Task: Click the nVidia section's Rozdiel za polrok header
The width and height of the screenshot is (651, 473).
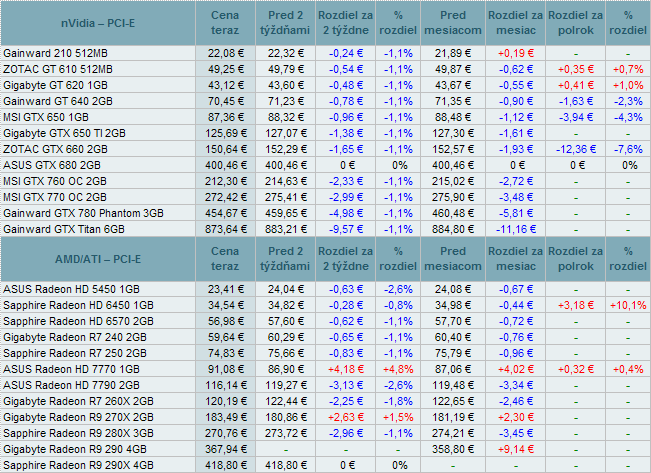Action: (575, 23)
